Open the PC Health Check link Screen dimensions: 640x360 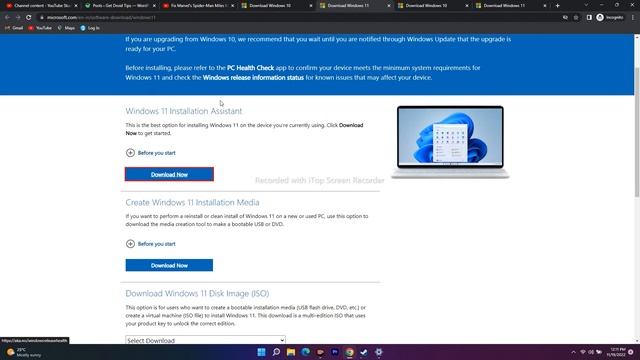point(250,68)
